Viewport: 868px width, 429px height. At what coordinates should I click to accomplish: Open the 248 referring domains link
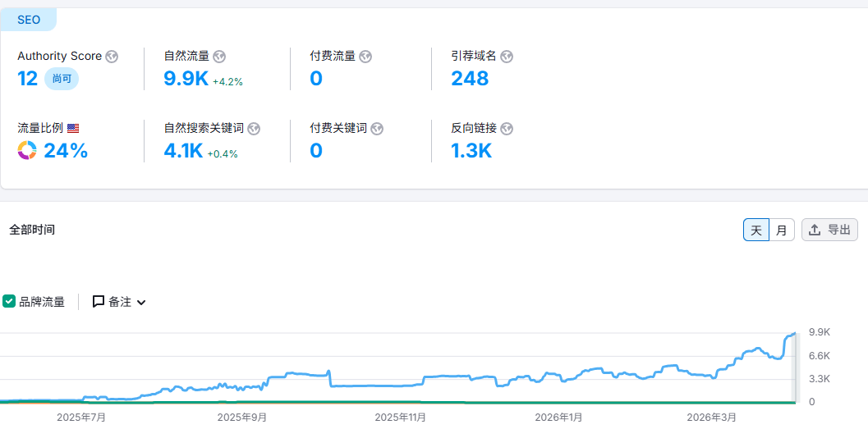point(470,79)
